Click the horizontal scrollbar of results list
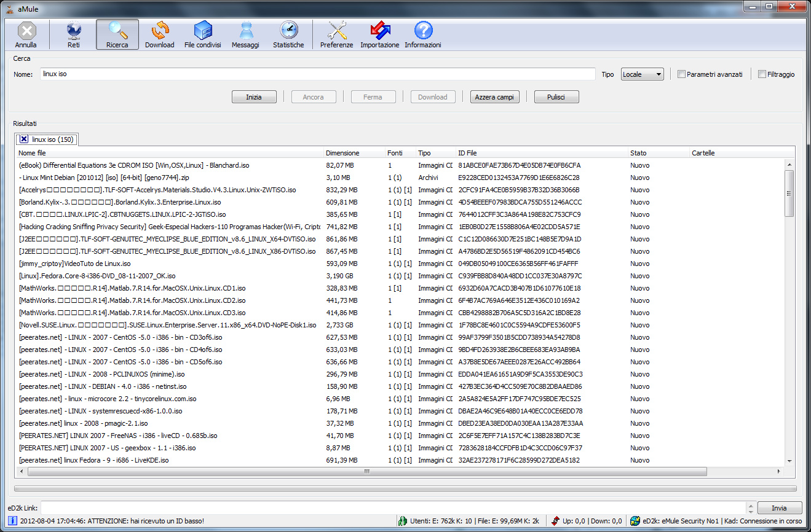This screenshot has height=532, width=811. click(x=366, y=471)
